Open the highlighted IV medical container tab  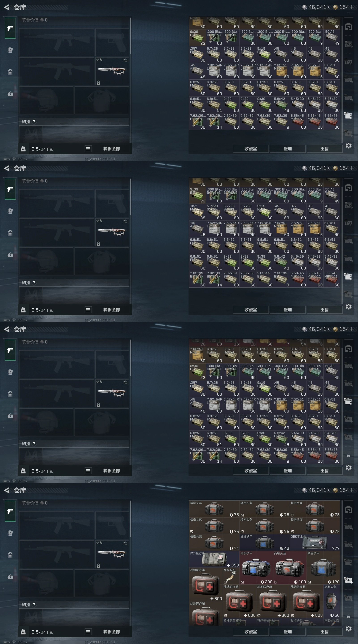(x=348, y=580)
